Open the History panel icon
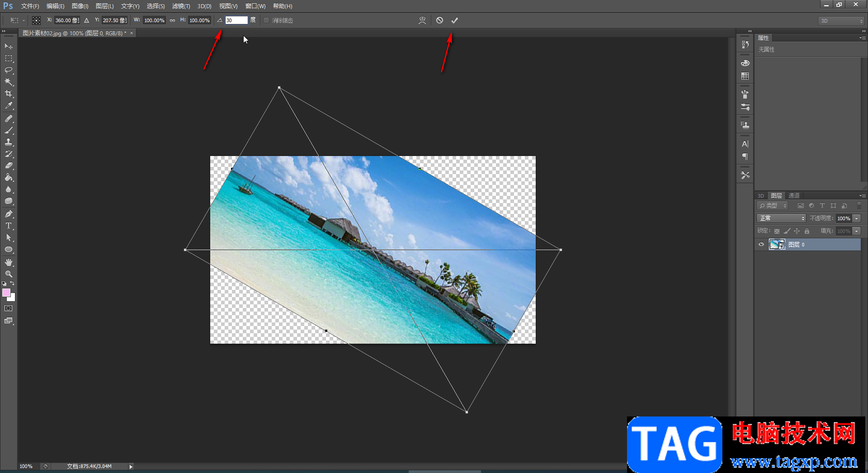The width and height of the screenshot is (868, 473). coord(745,44)
